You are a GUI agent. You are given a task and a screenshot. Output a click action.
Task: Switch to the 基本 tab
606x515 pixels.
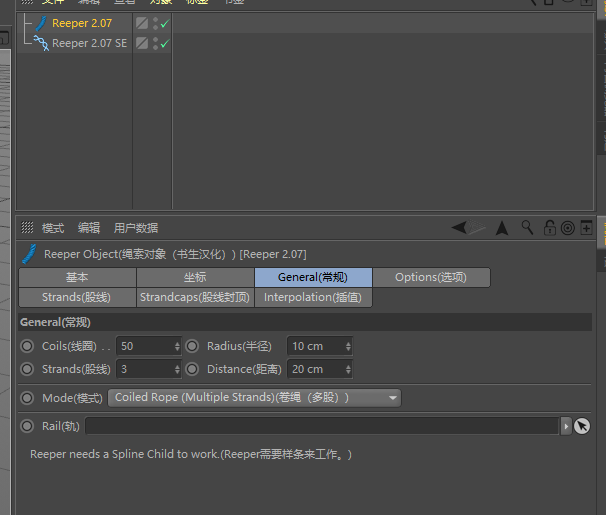(x=77, y=277)
